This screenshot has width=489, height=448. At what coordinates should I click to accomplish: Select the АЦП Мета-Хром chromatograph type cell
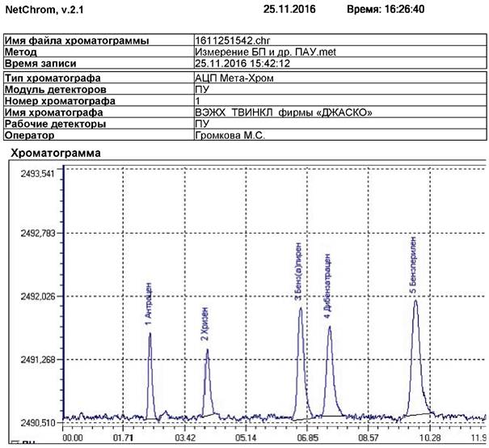[230, 78]
